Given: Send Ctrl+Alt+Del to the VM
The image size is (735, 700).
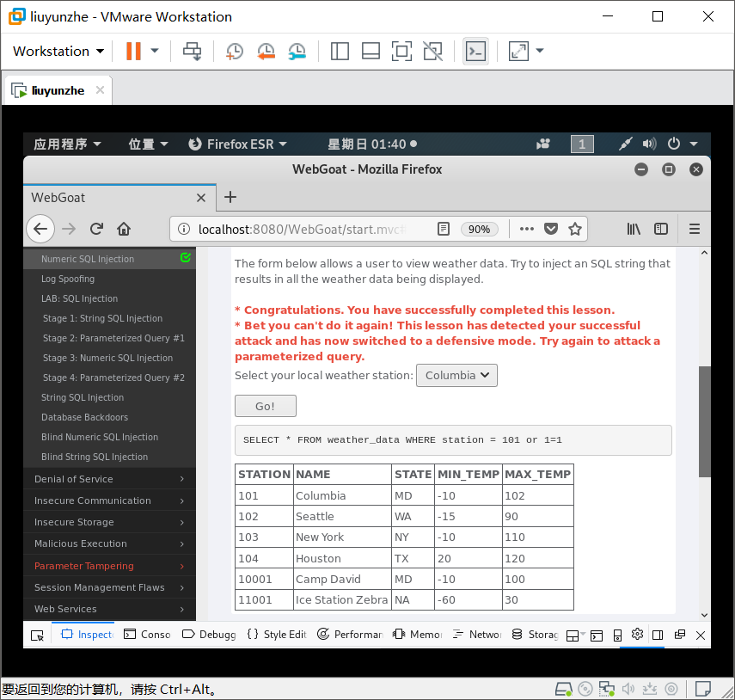Looking at the screenshot, I should pyautogui.click(x=193, y=51).
